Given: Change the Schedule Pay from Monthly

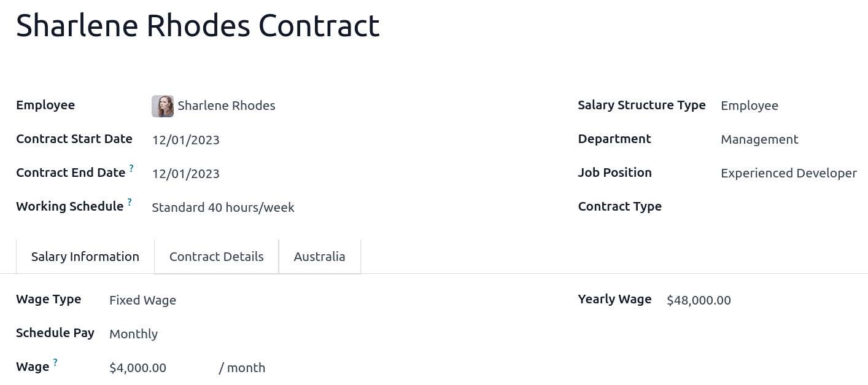Looking at the screenshot, I should pyautogui.click(x=133, y=333).
